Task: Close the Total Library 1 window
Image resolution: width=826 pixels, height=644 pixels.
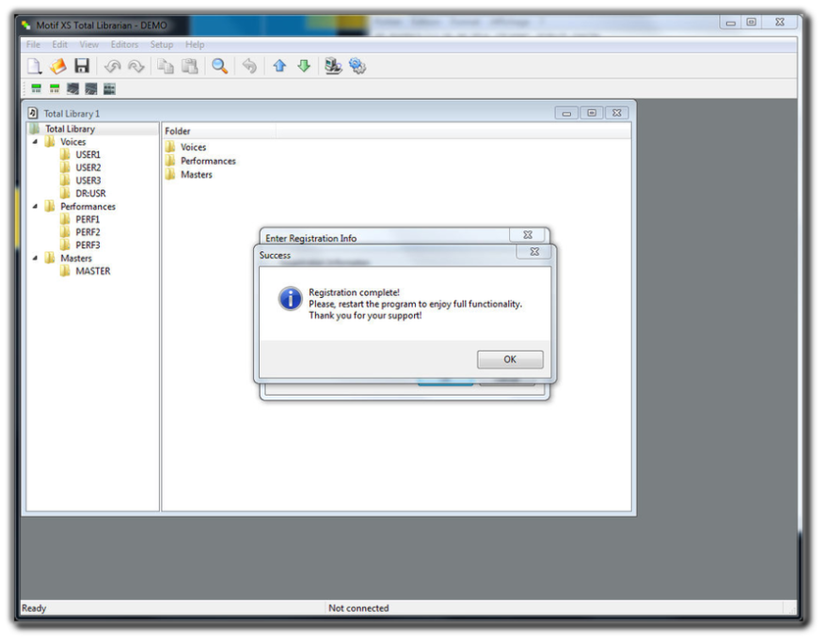Action: click(x=617, y=113)
